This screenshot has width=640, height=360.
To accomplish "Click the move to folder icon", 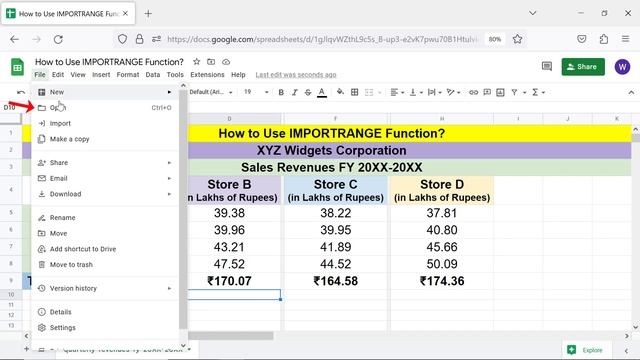I will [x=211, y=62].
